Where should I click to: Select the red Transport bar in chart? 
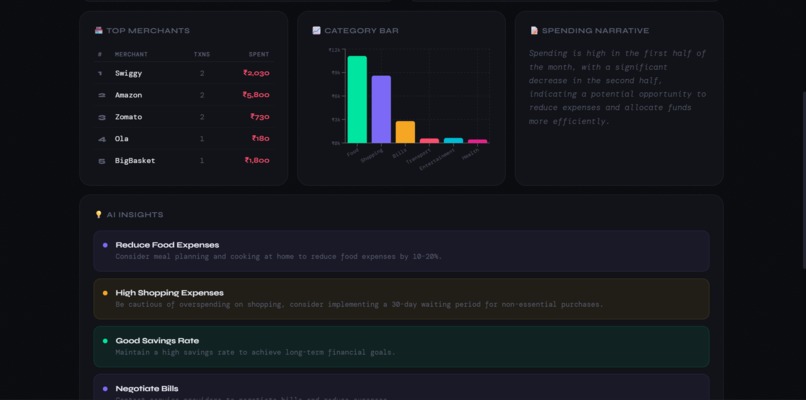click(x=429, y=140)
